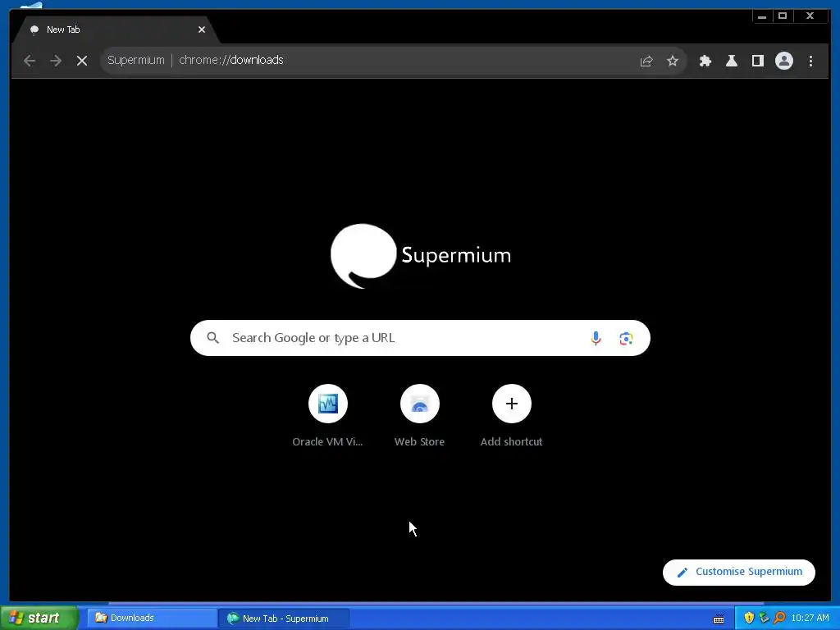Open the three-dot Supermium menu
Image resolution: width=840 pixels, height=630 pixels.
tap(810, 61)
